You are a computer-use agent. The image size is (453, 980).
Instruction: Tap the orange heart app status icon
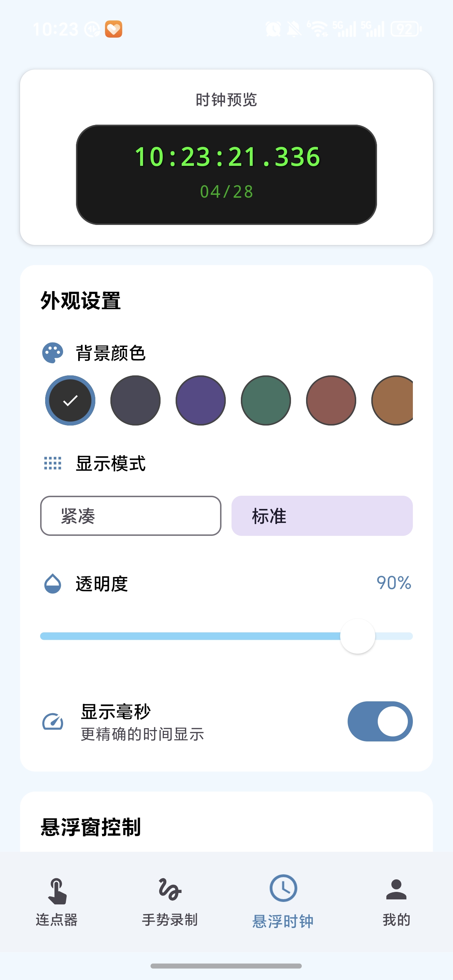[x=114, y=29]
